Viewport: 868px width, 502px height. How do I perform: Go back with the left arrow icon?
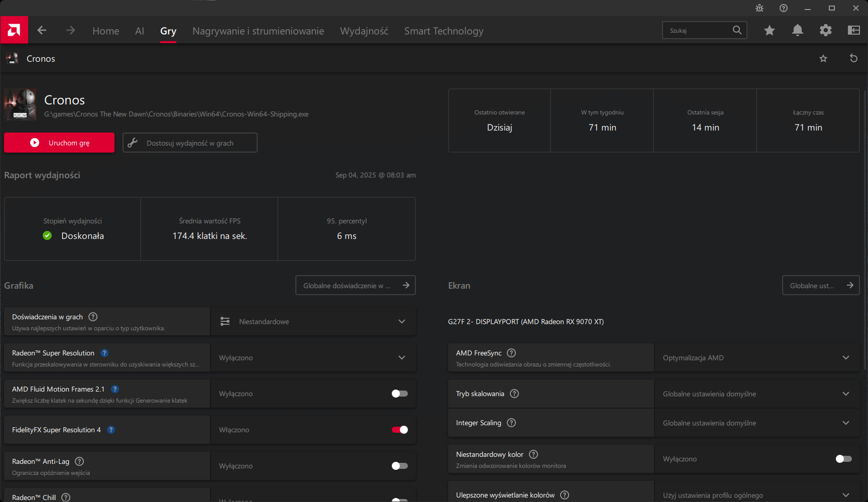click(42, 30)
